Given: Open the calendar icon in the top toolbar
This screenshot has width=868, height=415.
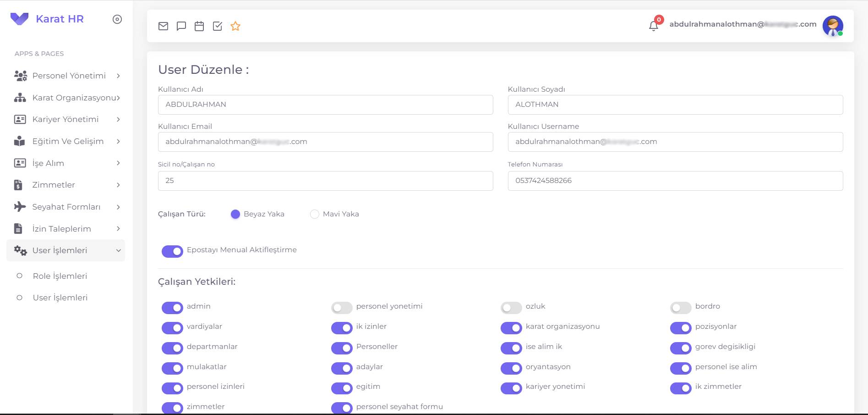Looking at the screenshot, I should 199,26.
